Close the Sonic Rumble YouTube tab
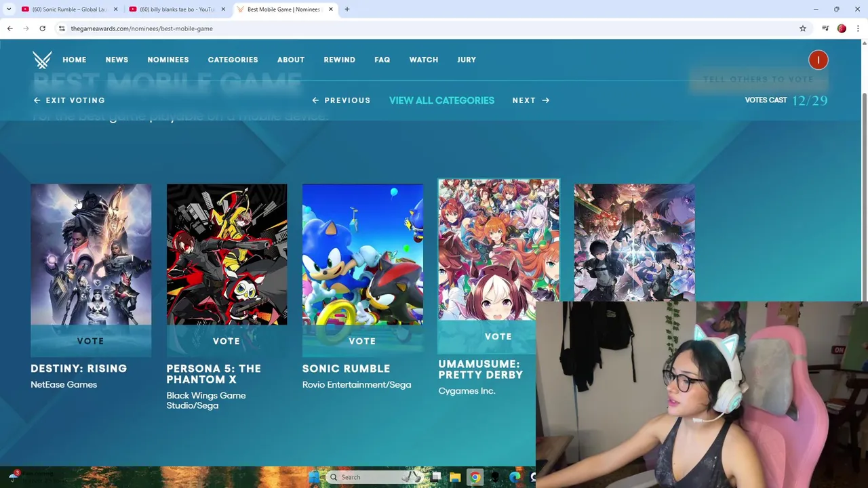Screen dimensions: 868x488 click(x=115, y=9)
